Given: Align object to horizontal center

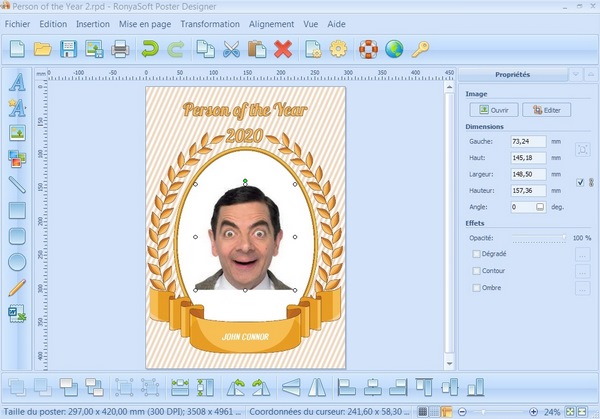Looking at the screenshot, I should 373,387.
